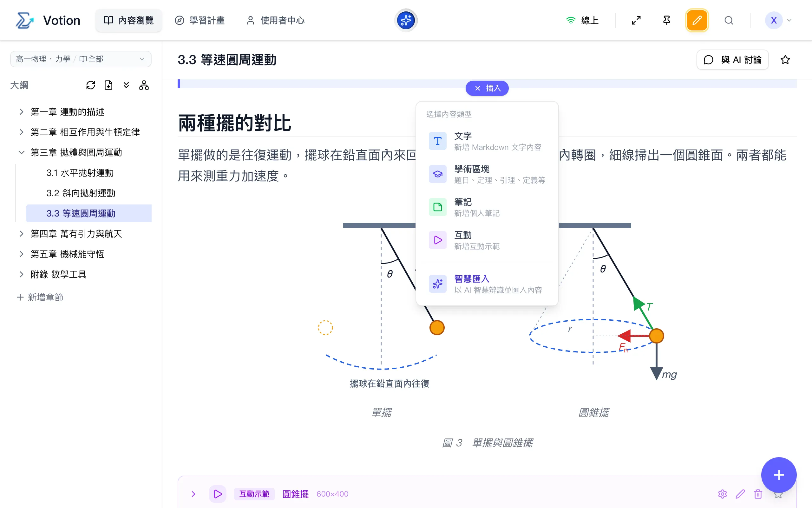
Task: Collapse all outline chevrons icon
Action: pos(126,85)
